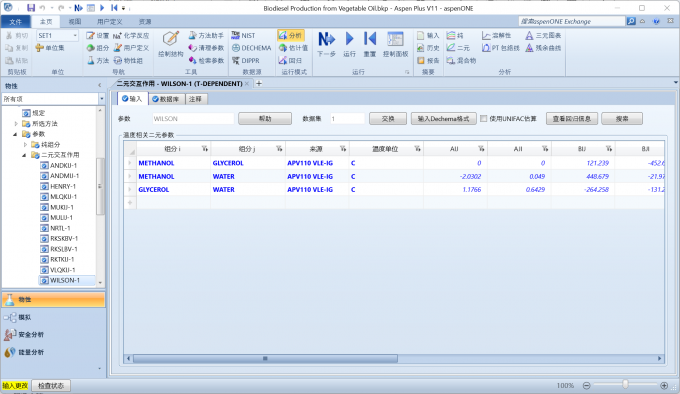This screenshot has height=394, width=680.
Task: Open 三元图表 ternary diagram
Action: 543,36
